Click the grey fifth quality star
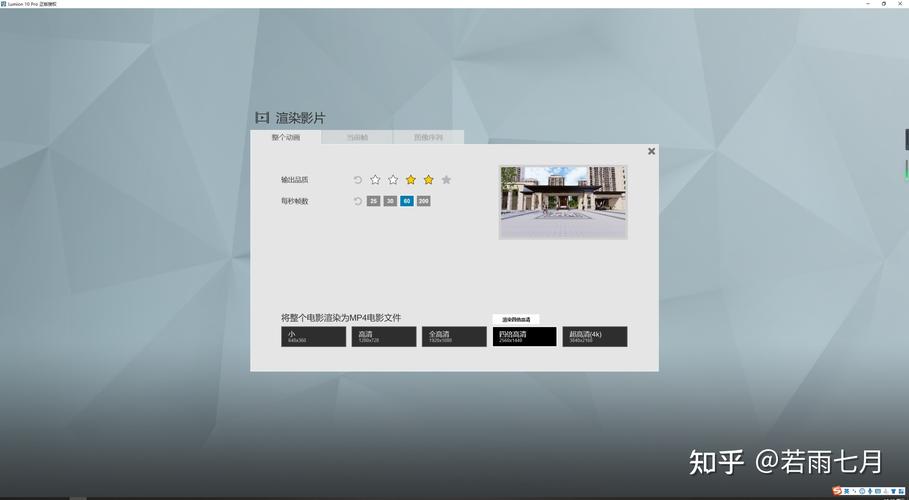This screenshot has width=909, height=500. pyautogui.click(x=446, y=180)
